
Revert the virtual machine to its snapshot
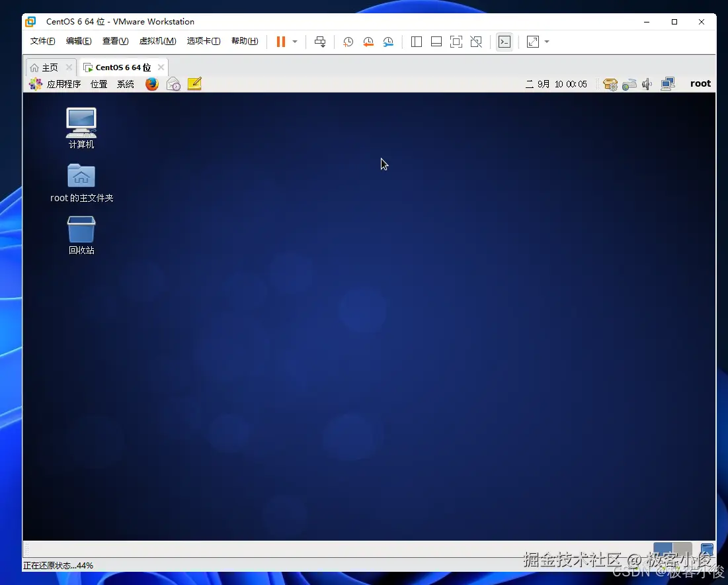pyautogui.click(x=368, y=42)
